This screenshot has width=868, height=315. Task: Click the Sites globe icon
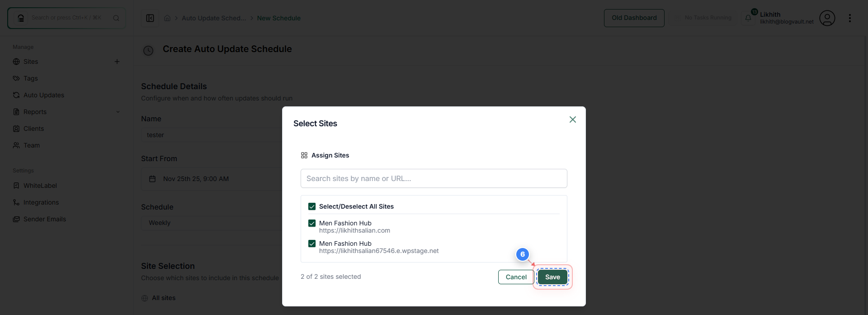click(x=16, y=62)
